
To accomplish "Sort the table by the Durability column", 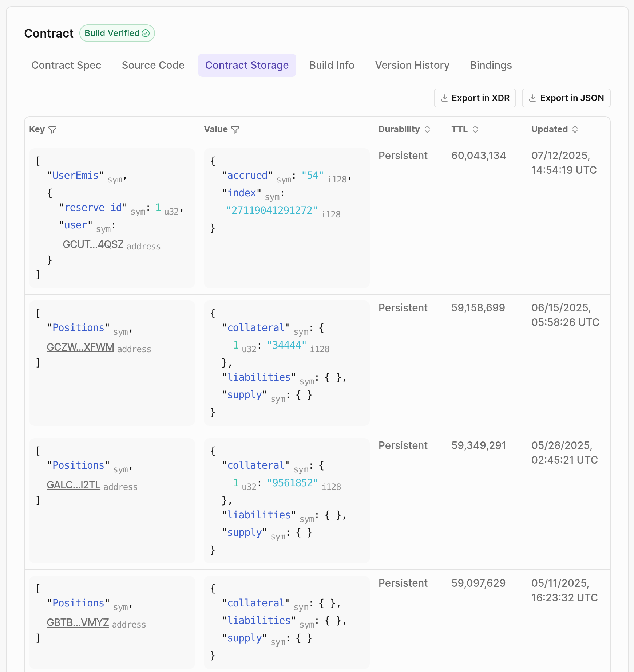I will (x=427, y=129).
